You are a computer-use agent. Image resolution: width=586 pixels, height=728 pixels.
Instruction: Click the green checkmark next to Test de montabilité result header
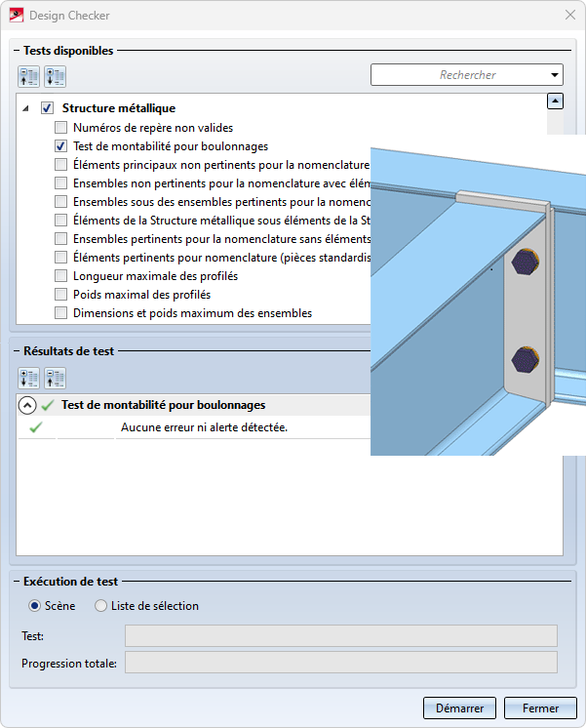click(48, 405)
